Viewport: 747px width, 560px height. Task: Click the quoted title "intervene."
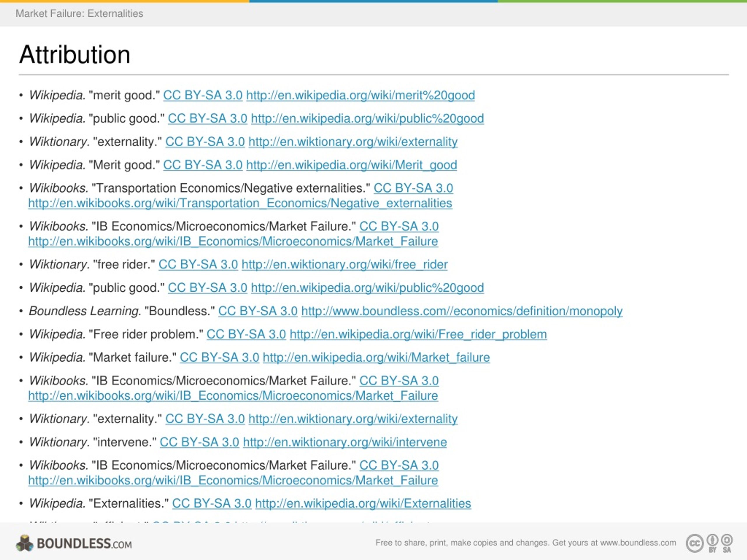point(125,442)
